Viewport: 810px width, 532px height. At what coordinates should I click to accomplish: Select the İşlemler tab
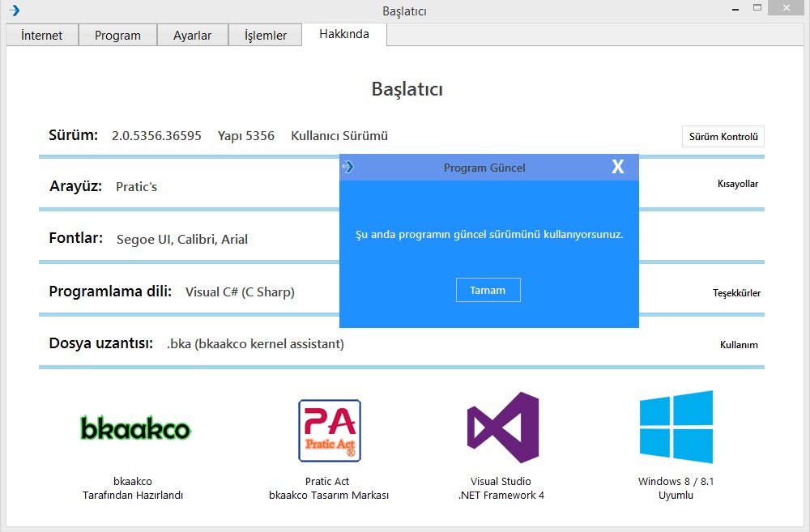(x=266, y=36)
